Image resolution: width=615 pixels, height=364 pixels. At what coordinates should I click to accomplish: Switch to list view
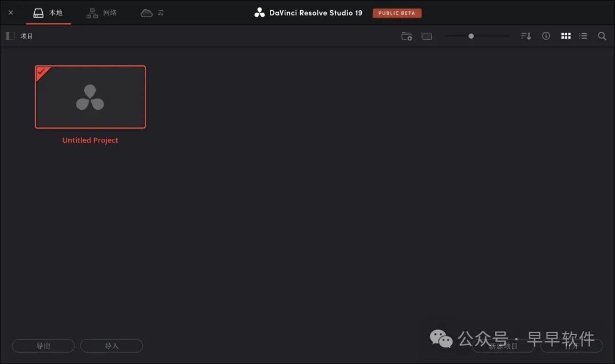point(583,36)
